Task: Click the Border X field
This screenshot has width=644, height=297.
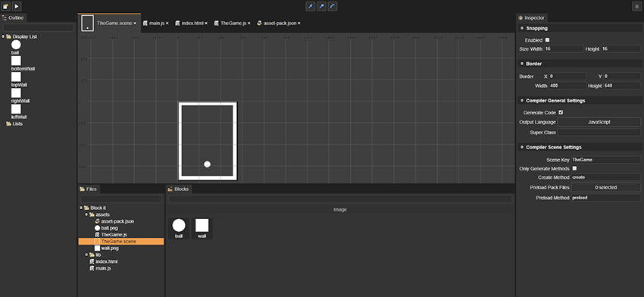Action: pos(567,77)
